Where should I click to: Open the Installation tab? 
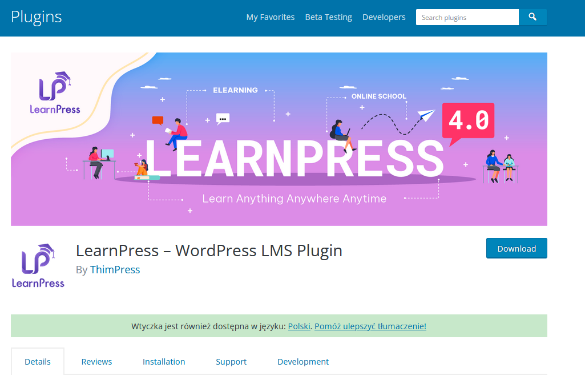164,361
